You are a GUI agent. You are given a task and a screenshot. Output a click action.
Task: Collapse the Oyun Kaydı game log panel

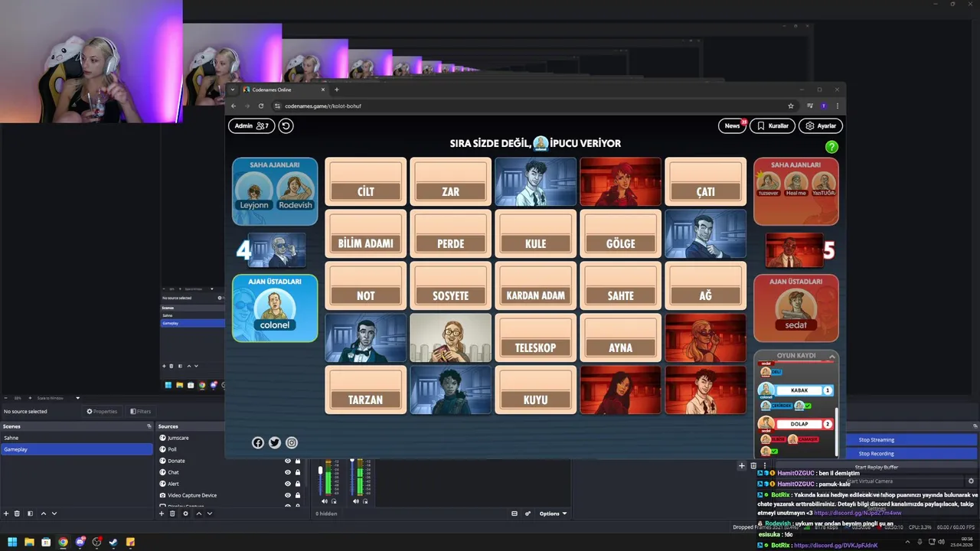[x=831, y=356]
